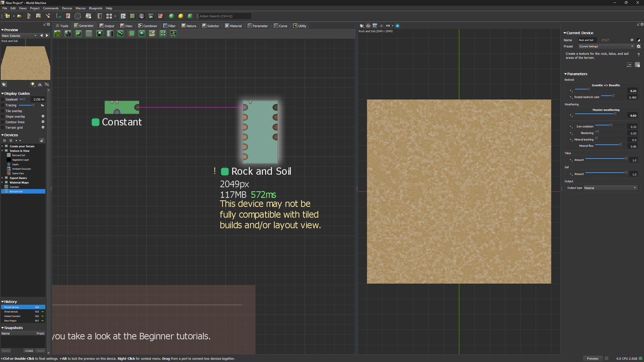
Task: Click the Sealevel value field
Action: coord(38,100)
